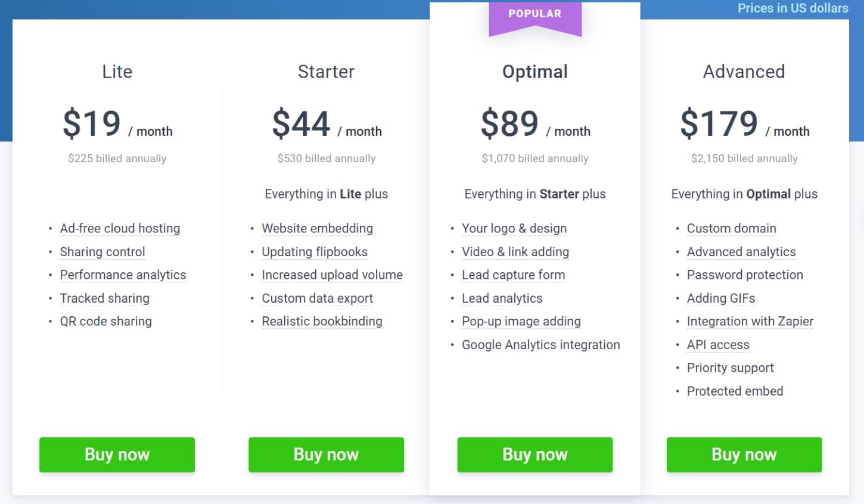Click the Updating flipbooks link
864x504 pixels.
pos(315,252)
